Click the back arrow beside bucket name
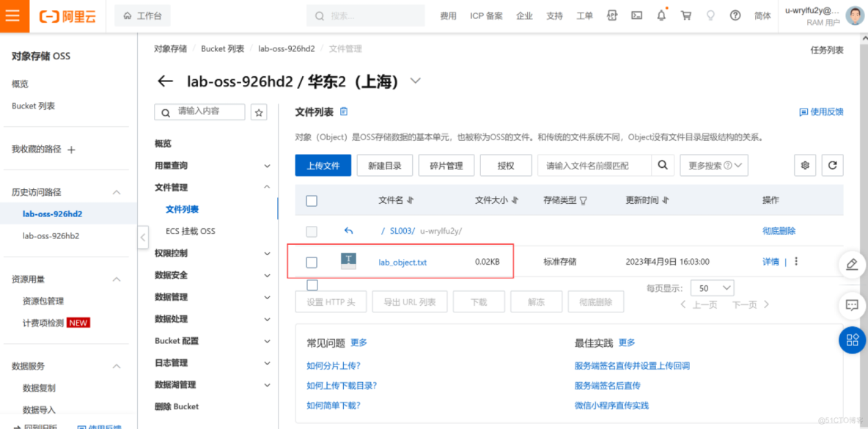 point(166,81)
